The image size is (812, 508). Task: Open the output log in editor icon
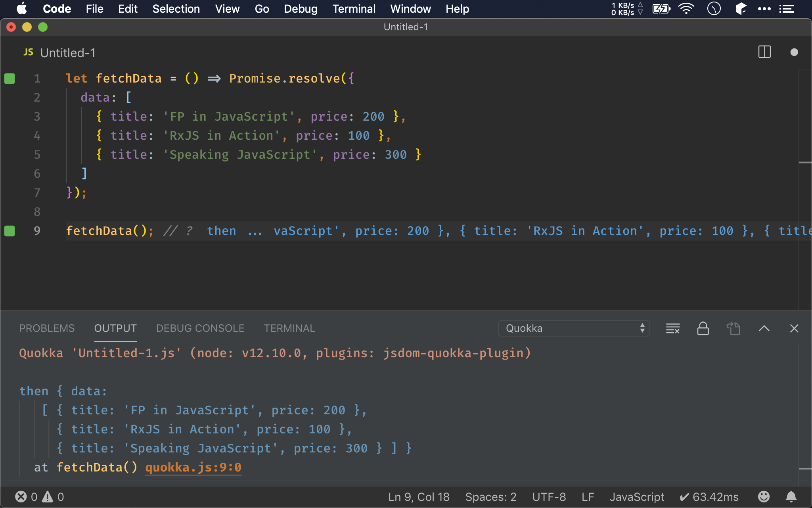[733, 328]
